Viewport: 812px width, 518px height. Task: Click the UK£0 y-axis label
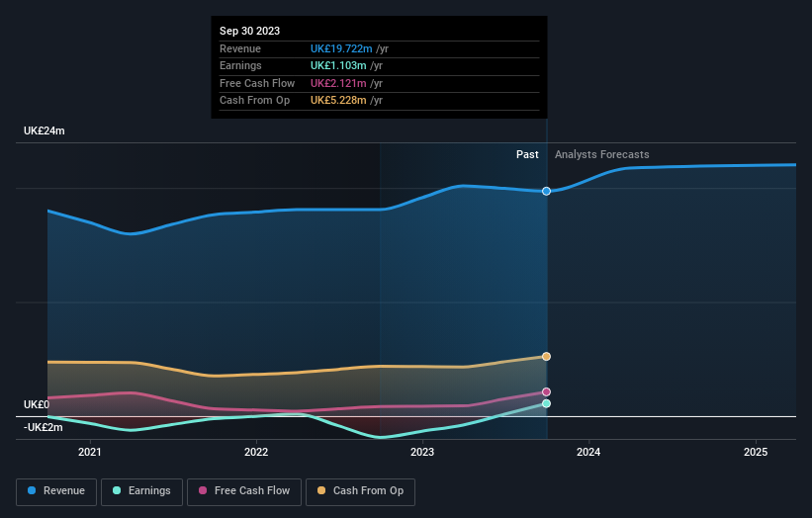37,404
